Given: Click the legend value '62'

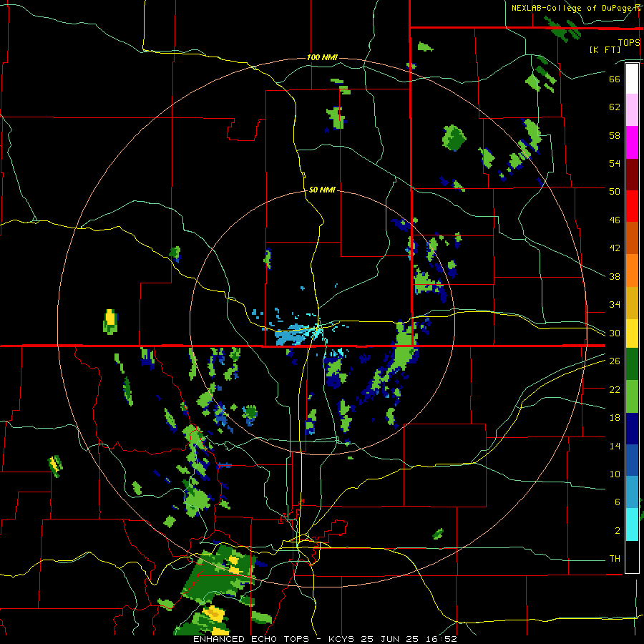Looking at the screenshot, I should click(615, 107).
